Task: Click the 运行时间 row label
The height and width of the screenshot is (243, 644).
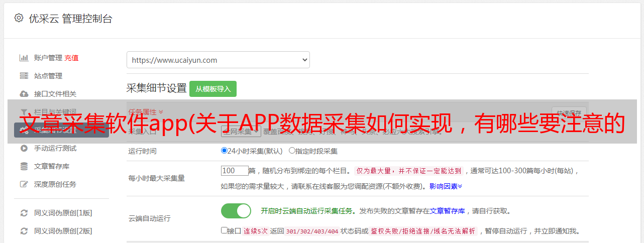Action: tap(143, 151)
